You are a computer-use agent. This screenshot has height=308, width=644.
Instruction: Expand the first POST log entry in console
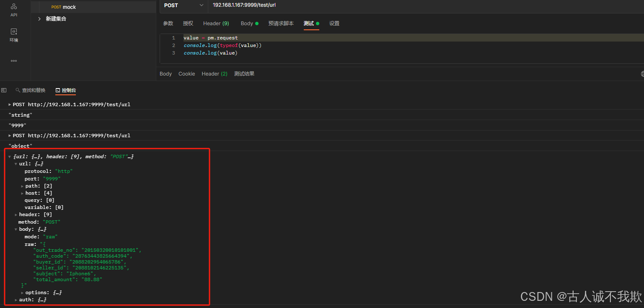coord(10,104)
